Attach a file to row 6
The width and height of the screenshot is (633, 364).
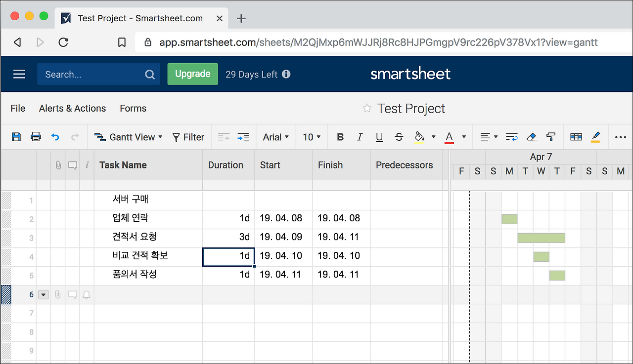point(58,294)
